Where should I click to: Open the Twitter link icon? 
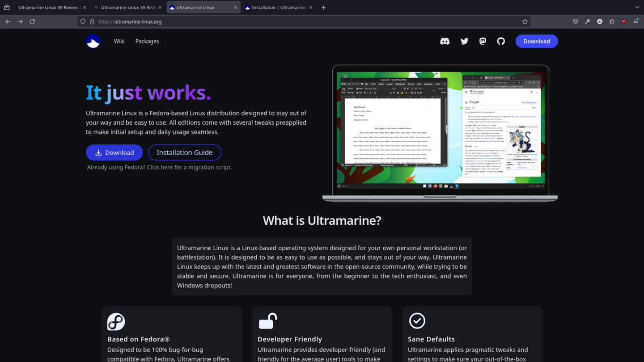coord(464,41)
